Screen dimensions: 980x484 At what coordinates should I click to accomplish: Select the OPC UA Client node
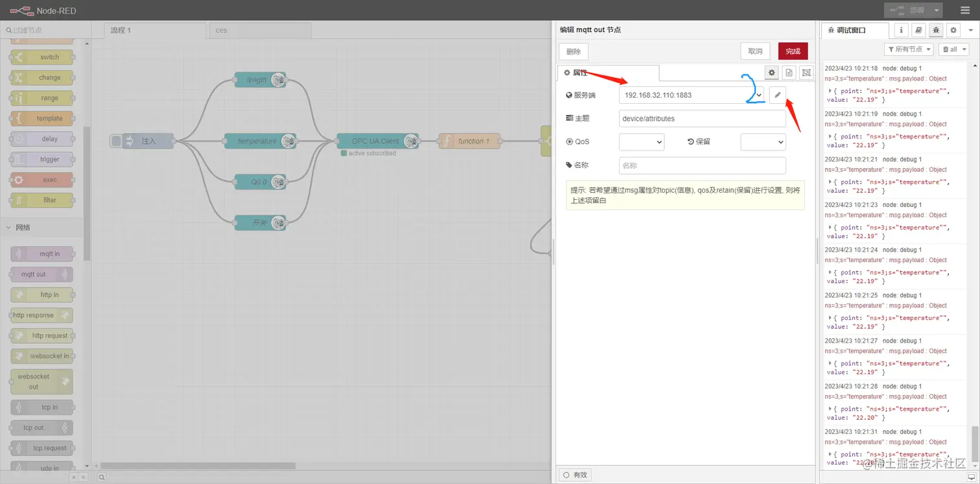tap(377, 141)
